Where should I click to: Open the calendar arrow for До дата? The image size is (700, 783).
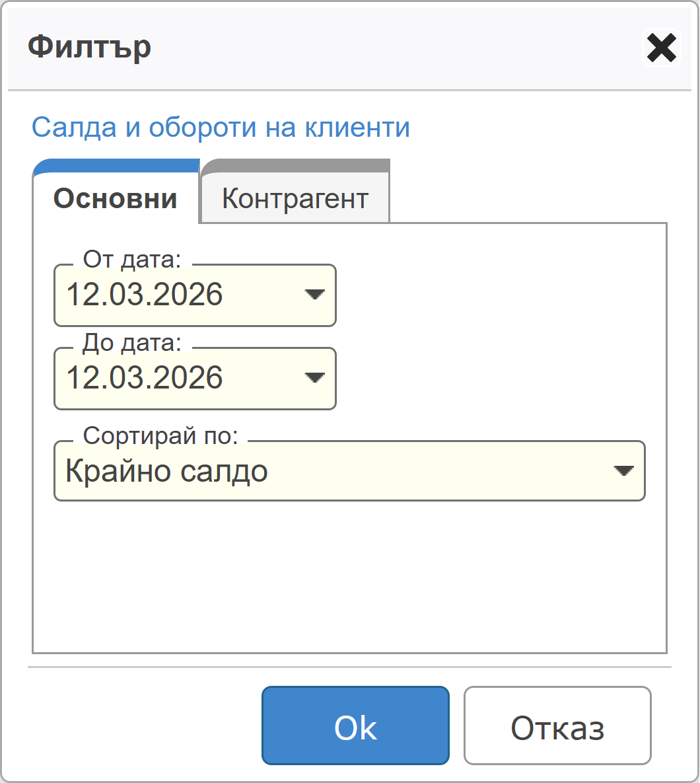[314, 378]
